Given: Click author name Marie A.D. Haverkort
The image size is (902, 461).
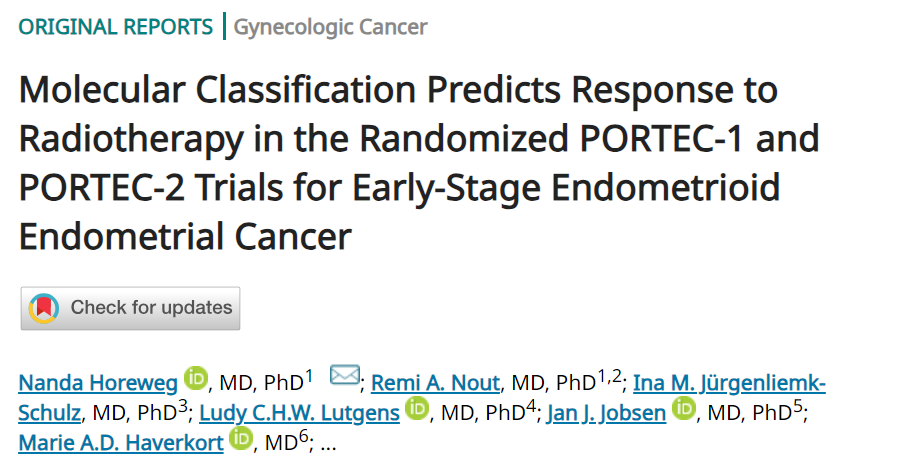Looking at the screenshot, I should point(120,441).
